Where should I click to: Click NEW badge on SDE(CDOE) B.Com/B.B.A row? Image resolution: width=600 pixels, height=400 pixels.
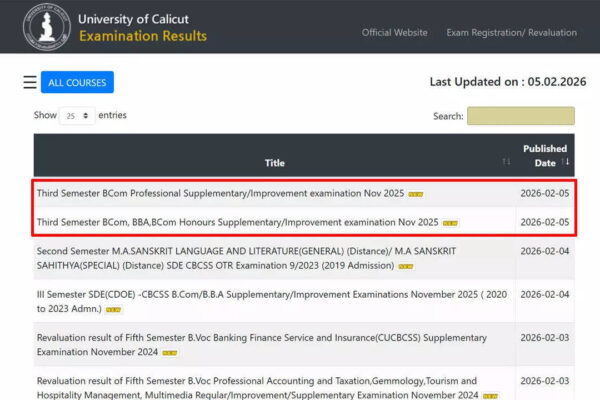pos(113,310)
